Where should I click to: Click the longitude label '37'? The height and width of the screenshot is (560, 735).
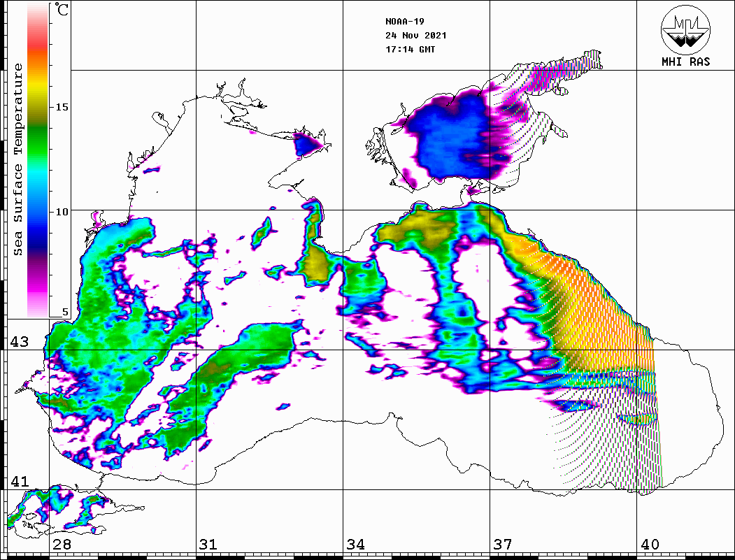(503, 544)
